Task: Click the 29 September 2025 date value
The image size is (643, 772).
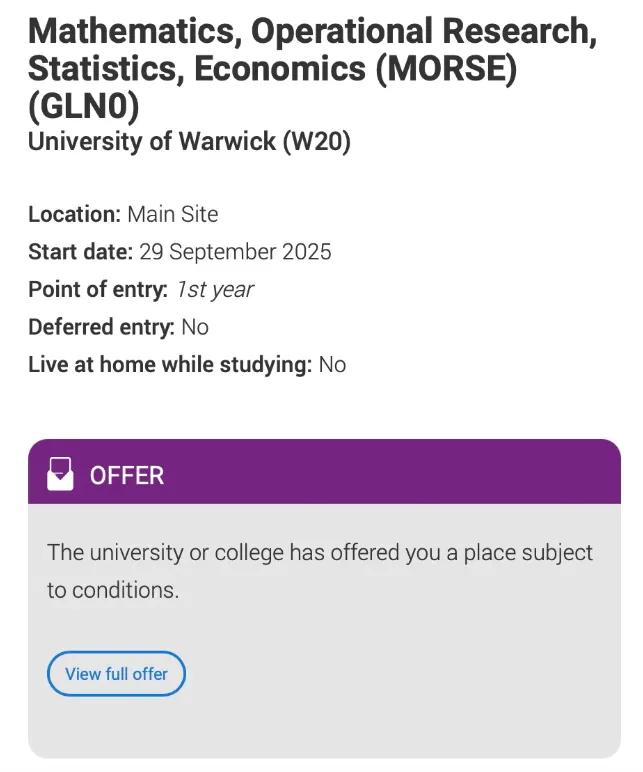Action: coord(235,252)
